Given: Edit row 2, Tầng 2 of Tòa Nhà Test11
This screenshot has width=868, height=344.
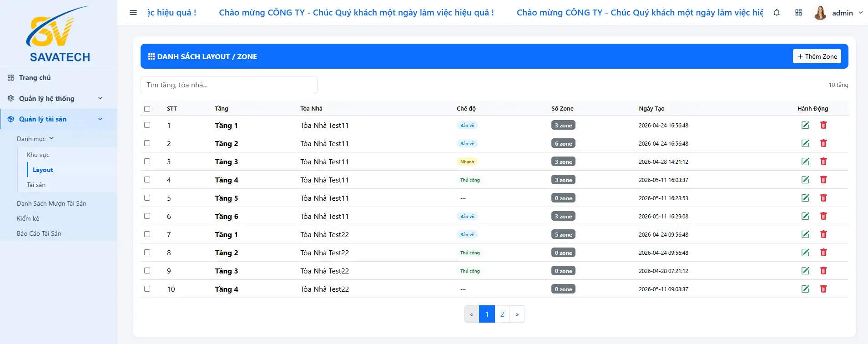Looking at the screenshot, I should [805, 143].
